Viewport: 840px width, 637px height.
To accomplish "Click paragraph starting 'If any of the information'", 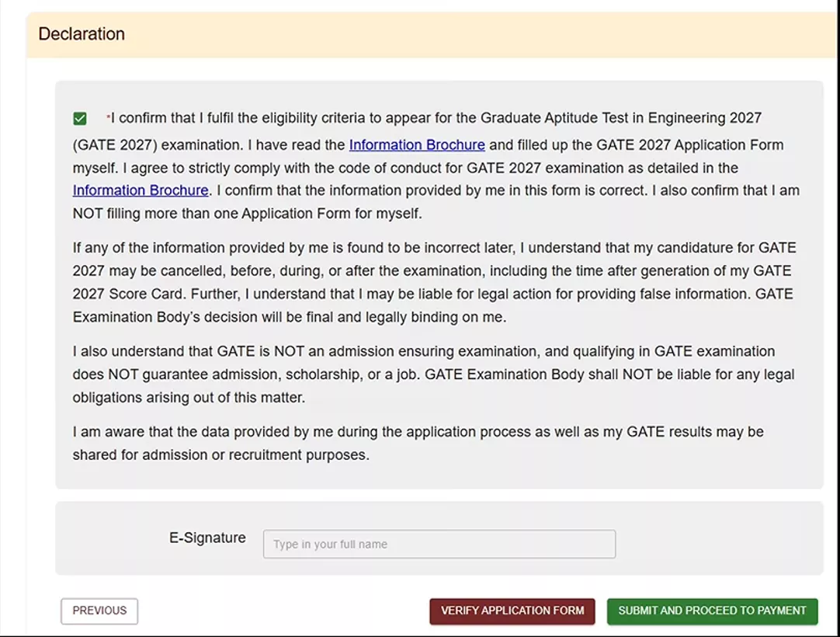I will click(435, 282).
